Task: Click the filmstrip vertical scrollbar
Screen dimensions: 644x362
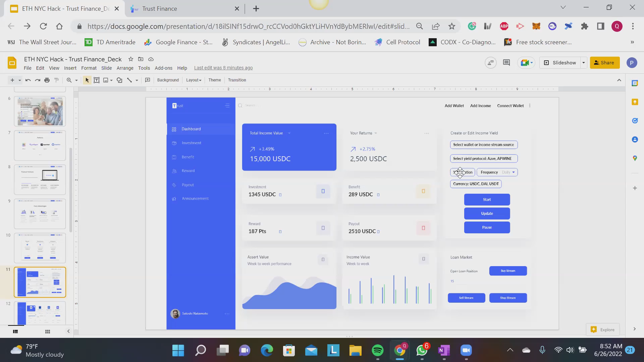Action: (x=70, y=189)
